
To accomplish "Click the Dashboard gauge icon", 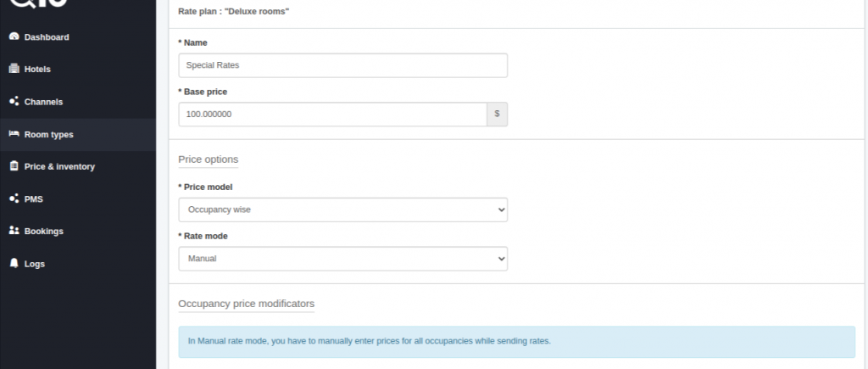I will click(14, 36).
